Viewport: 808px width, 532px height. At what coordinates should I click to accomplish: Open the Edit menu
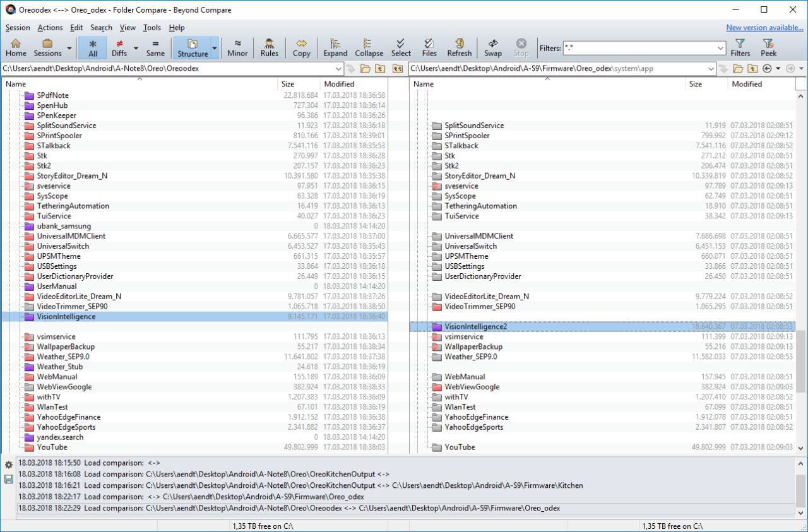pos(76,28)
